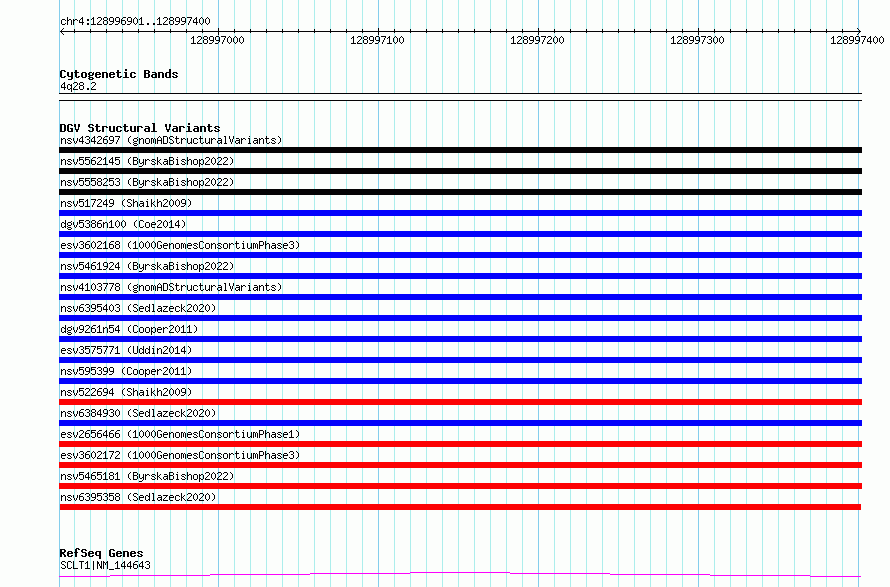
Task: Select the RefSeq Genes track title
Action: 101,553
